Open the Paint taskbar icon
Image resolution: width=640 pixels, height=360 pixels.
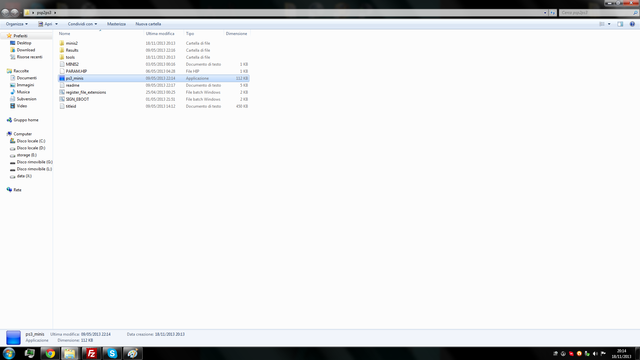(x=132, y=353)
